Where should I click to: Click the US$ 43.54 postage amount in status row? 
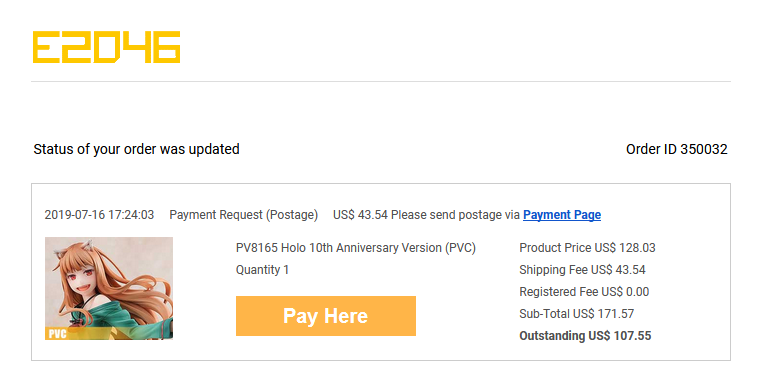[360, 215]
